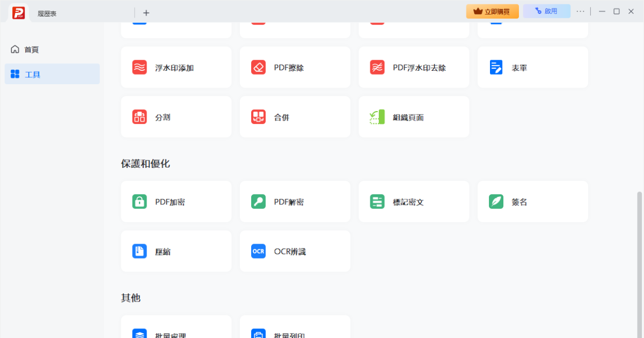Screen dimensions: 644x338
Task: Click the crown icon on 立即購買
Action: click(x=478, y=11)
